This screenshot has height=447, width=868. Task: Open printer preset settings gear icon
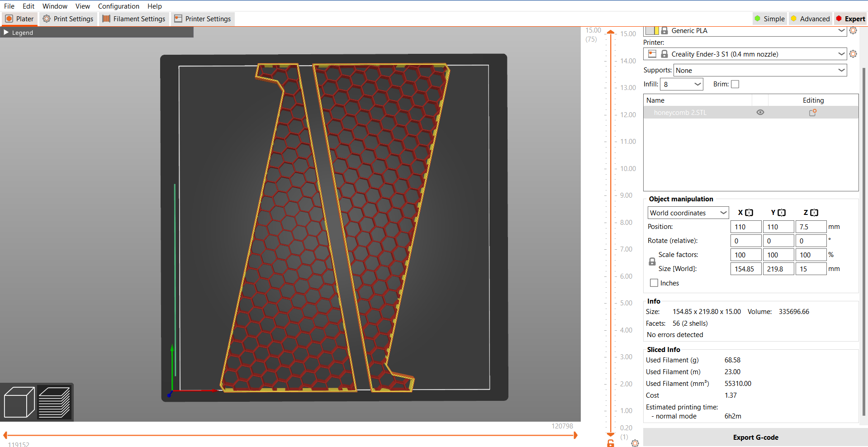coord(853,54)
